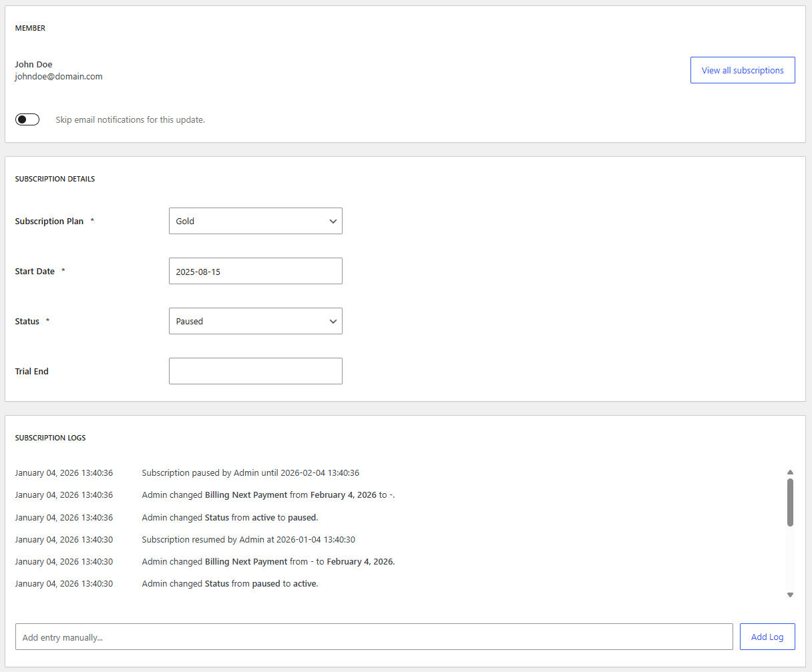The image size is (812, 672).
Task: Click the SUBSCRIPTION DETAILS section header
Action: pos(55,178)
